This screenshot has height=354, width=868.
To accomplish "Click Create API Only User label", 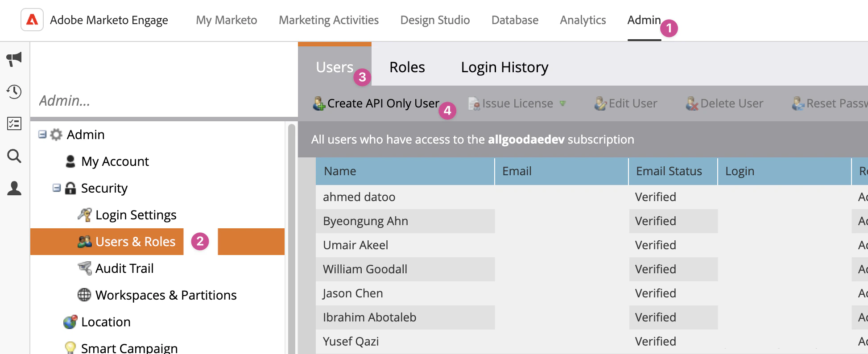I will 383,103.
